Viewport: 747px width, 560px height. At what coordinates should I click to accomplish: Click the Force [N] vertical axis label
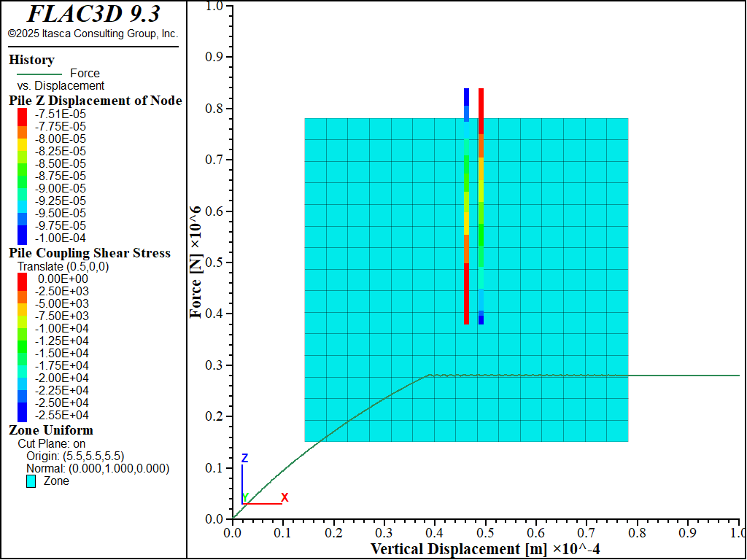pyautogui.click(x=196, y=262)
